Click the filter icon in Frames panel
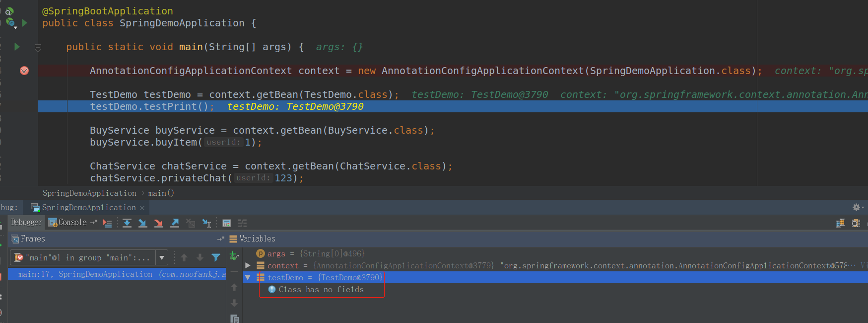 [x=216, y=257]
